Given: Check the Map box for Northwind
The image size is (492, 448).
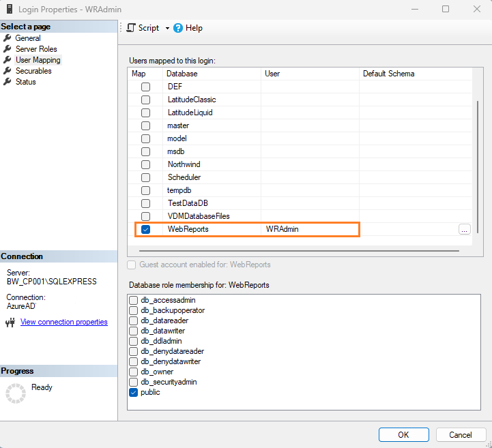Looking at the screenshot, I should coord(145,164).
